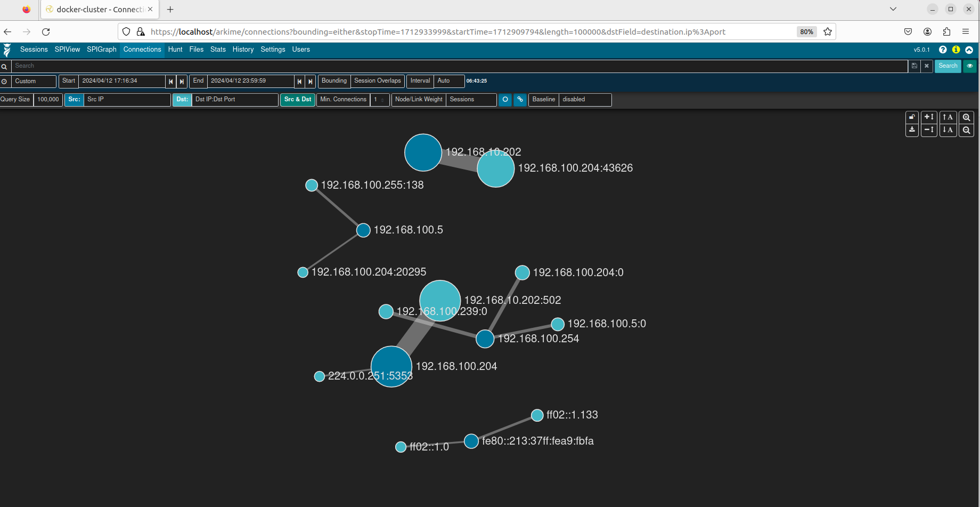Focus the search expression input field
Viewport: 980px width, 507px height.
(458, 66)
